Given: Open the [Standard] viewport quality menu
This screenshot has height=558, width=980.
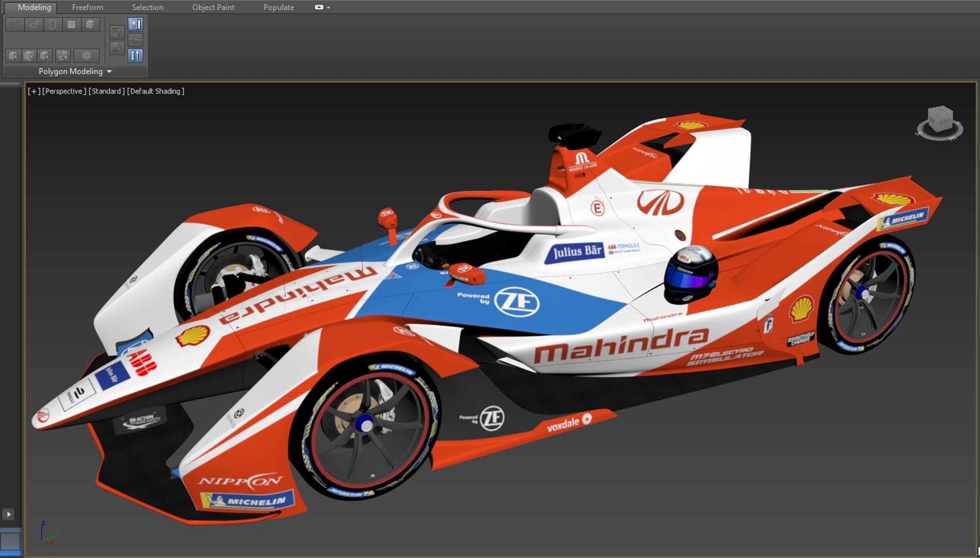Looking at the screenshot, I should pyautogui.click(x=106, y=91).
